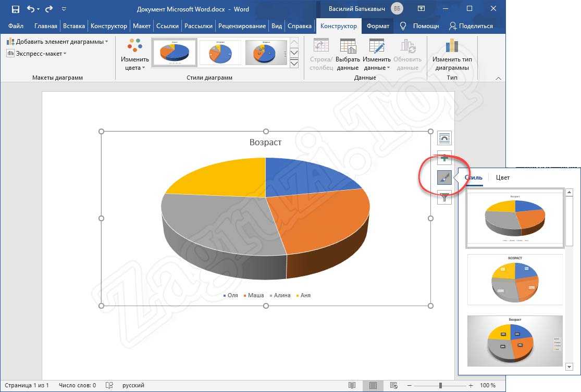Viewport: 581px width, 392px height.
Task: Open the Файл tab
Action: (16, 26)
